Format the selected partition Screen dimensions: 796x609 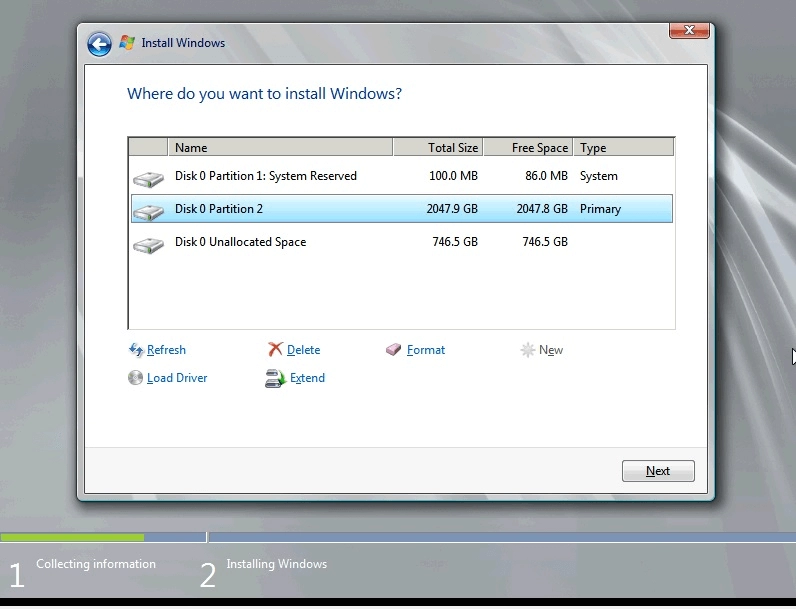coord(426,350)
